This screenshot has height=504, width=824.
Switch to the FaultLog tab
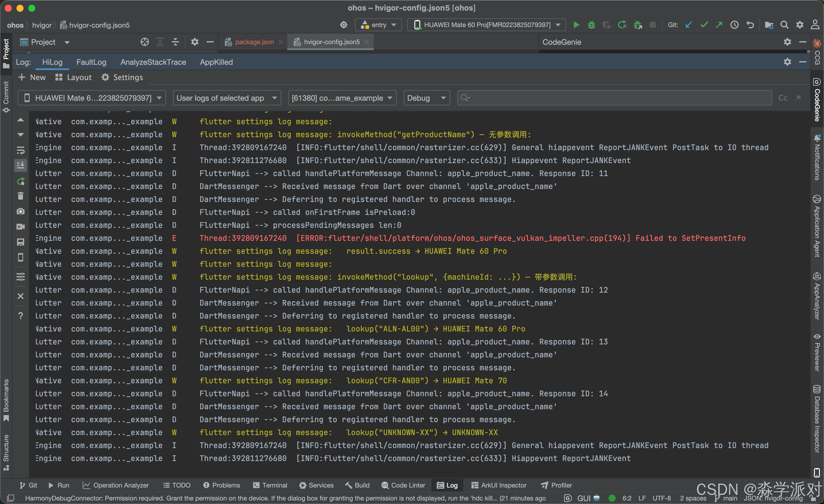91,62
